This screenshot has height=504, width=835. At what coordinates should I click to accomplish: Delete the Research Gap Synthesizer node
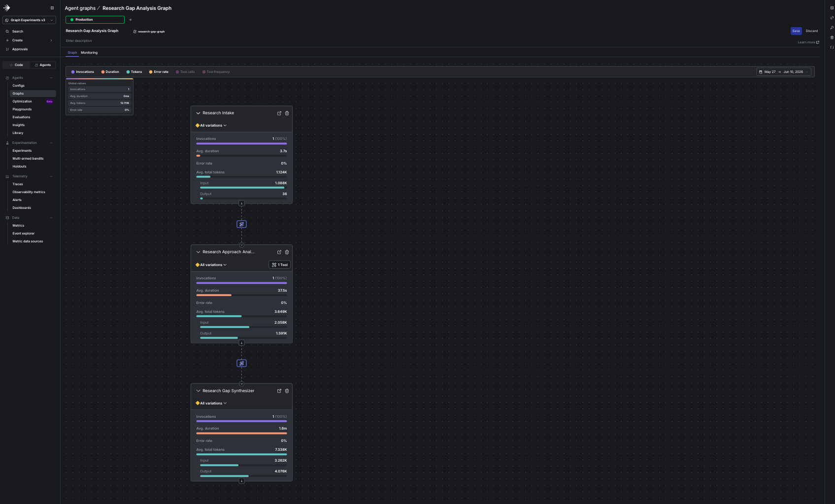tap(287, 391)
